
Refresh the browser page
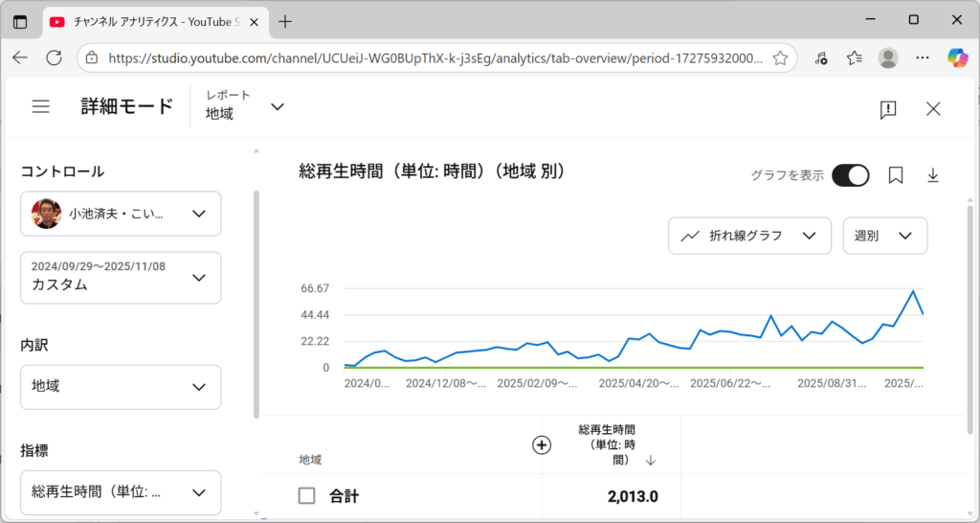(55, 57)
